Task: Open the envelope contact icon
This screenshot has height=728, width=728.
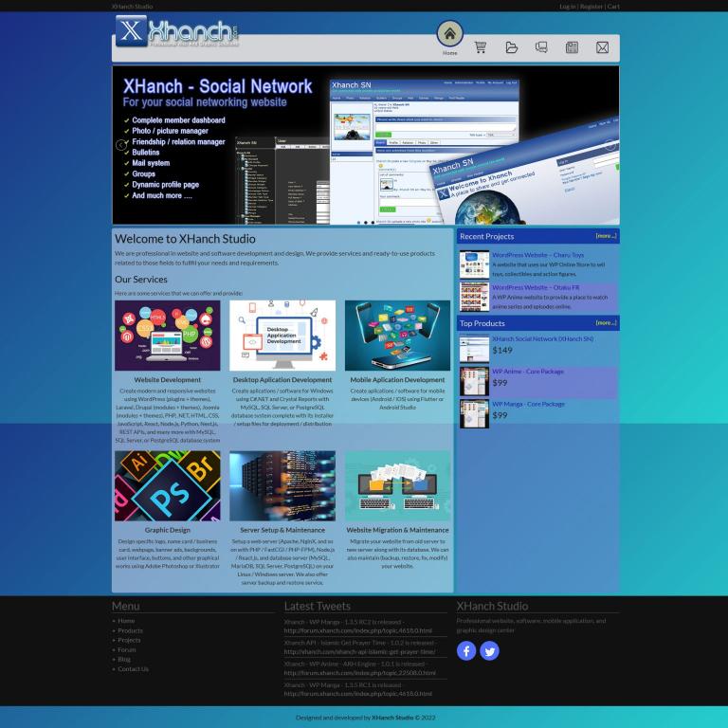Action: 602,47
